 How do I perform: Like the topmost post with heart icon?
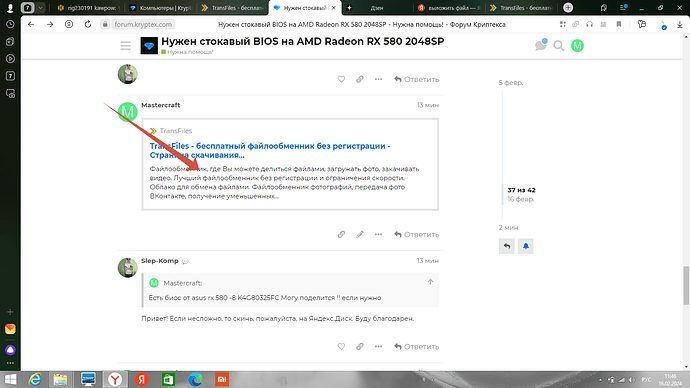(341, 79)
